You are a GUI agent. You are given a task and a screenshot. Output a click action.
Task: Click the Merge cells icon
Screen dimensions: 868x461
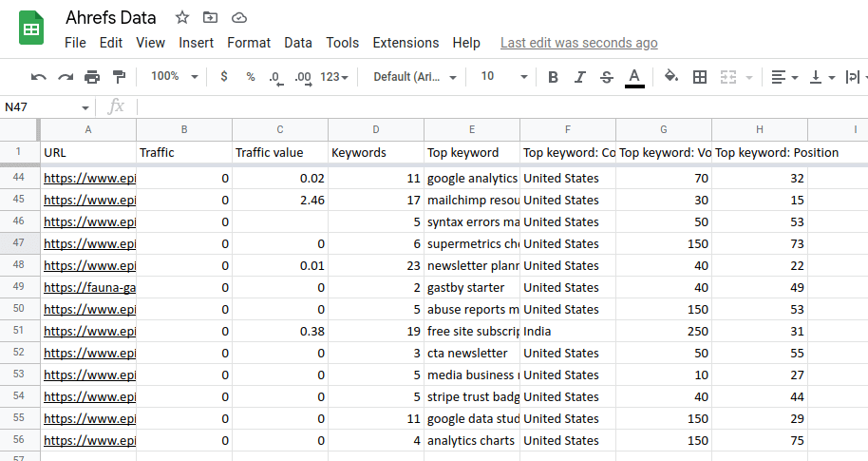(x=728, y=77)
